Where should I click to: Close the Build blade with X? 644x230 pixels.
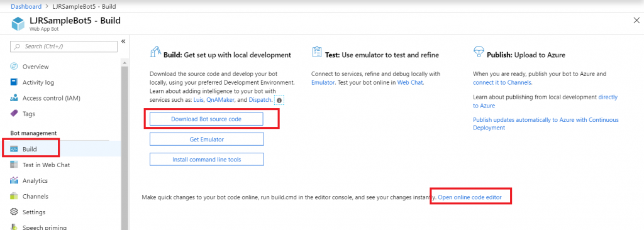(636, 21)
